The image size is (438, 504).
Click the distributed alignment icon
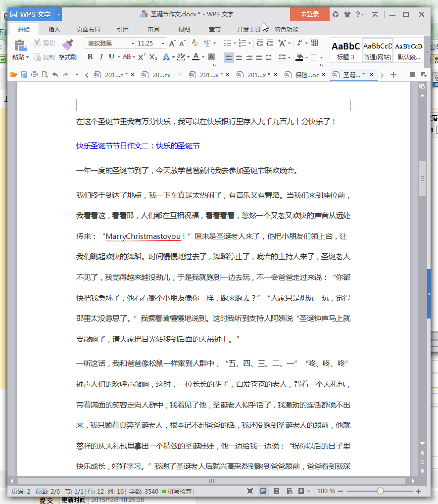(269, 57)
